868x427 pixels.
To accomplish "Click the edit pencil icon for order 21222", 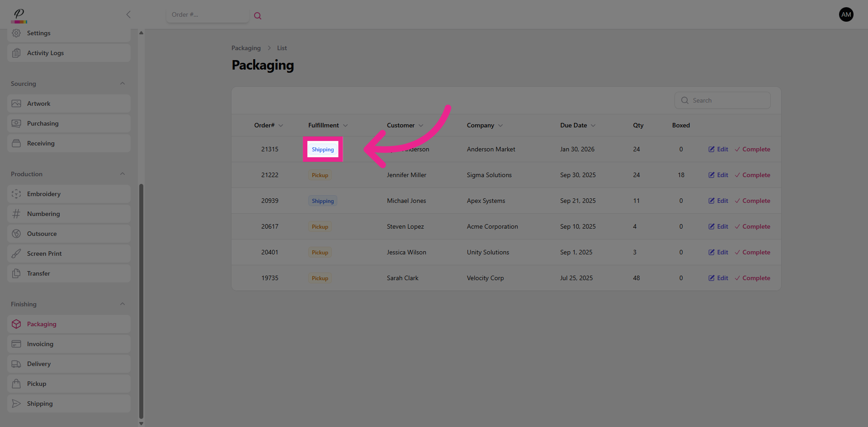I will 712,175.
